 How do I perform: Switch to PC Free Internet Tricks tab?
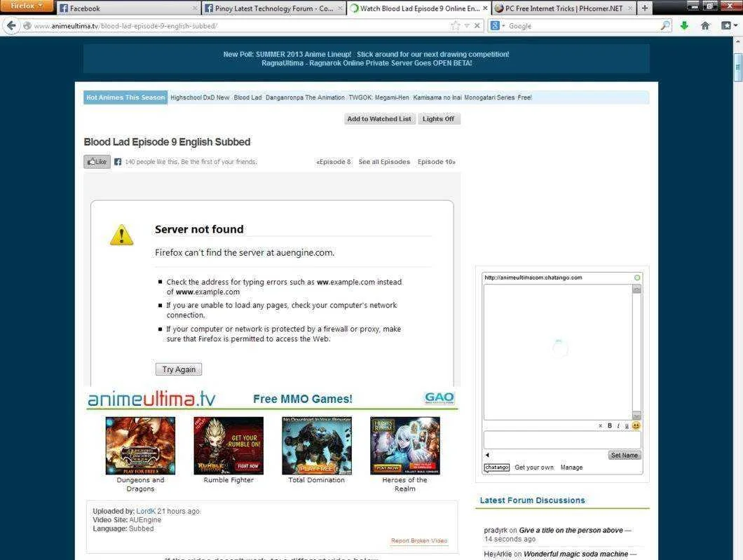coord(564,8)
